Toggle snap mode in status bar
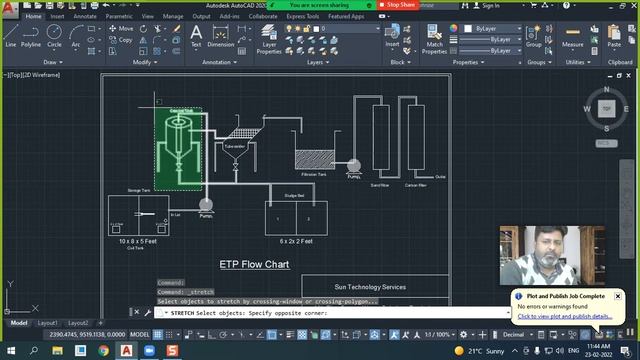640x360 pixels. tap(169, 335)
